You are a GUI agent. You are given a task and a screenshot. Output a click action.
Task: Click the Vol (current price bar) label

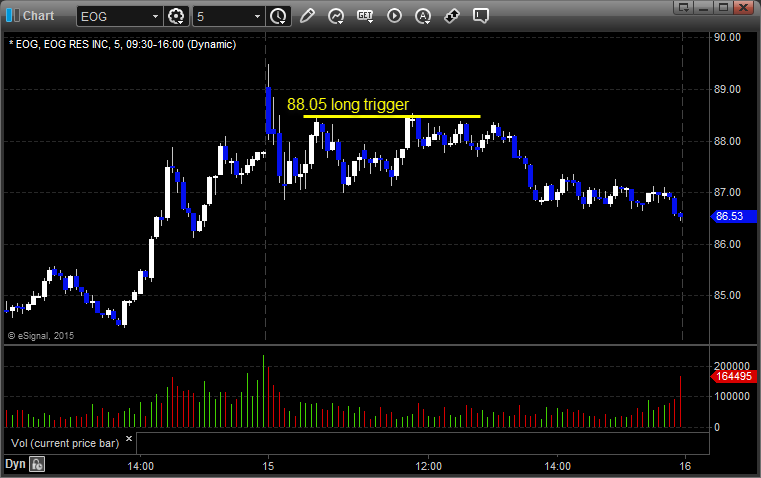[x=65, y=443]
